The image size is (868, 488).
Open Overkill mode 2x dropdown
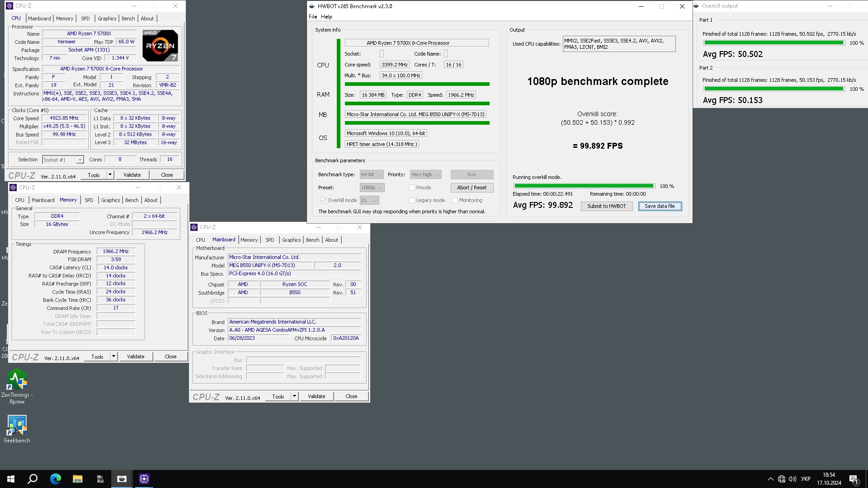[x=369, y=200]
